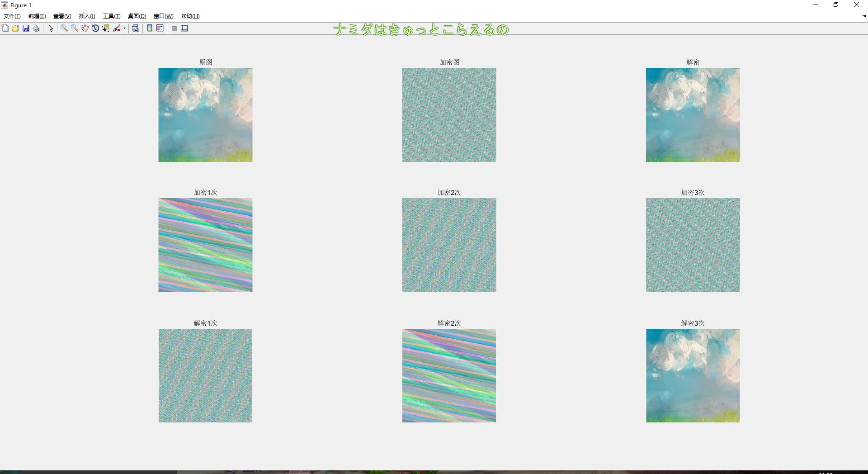
Task: Click the 加密2次 title label
Action: [449, 193]
